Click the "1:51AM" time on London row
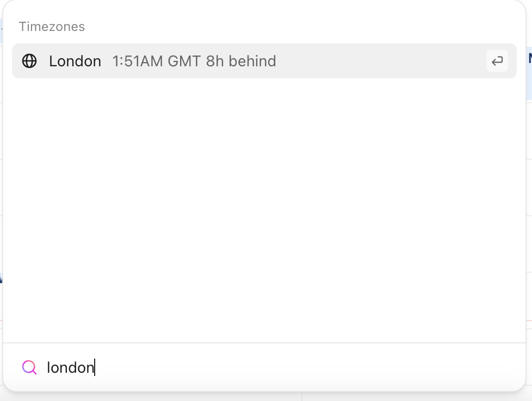Image resolution: width=532 pixels, height=401 pixels. coord(138,61)
